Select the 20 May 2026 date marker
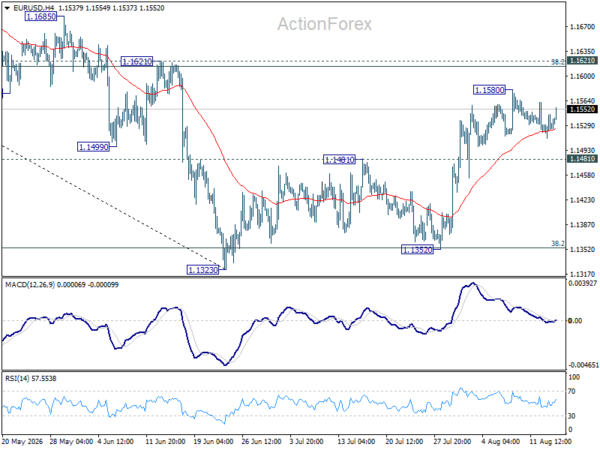The height and width of the screenshot is (450, 600). pos(22,442)
